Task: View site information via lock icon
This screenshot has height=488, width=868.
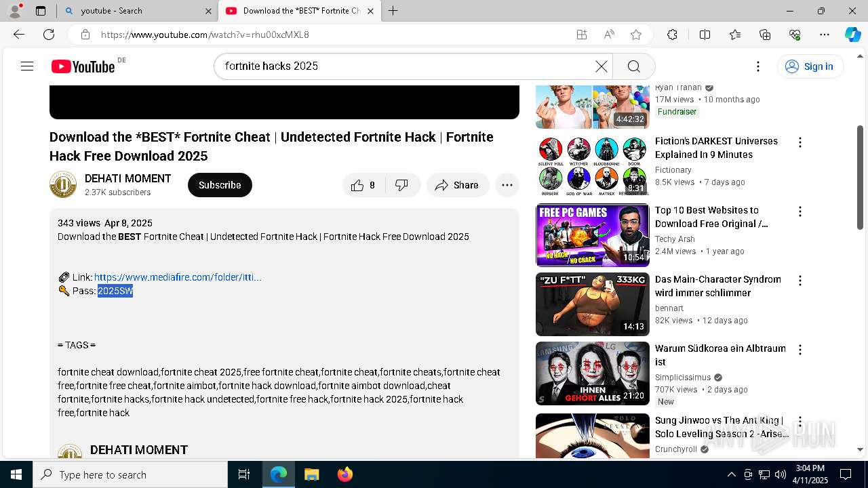Action: (x=85, y=35)
